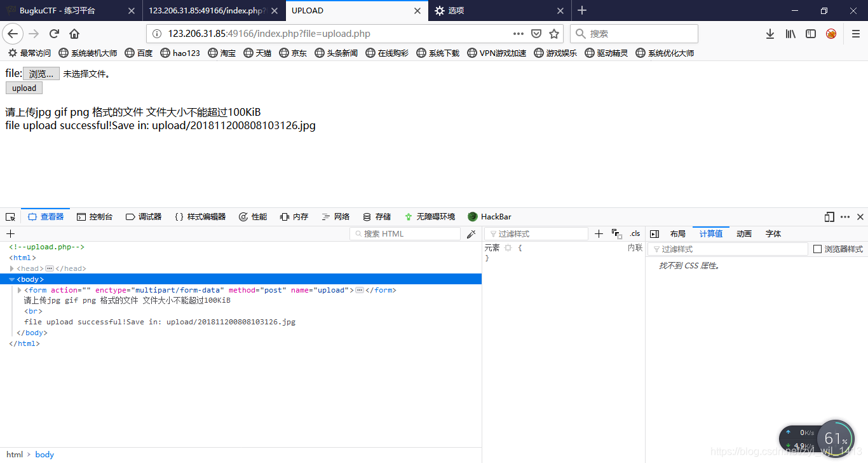868x463 pixels.
Task: Go back to the previous page
Action: [13, 34]
